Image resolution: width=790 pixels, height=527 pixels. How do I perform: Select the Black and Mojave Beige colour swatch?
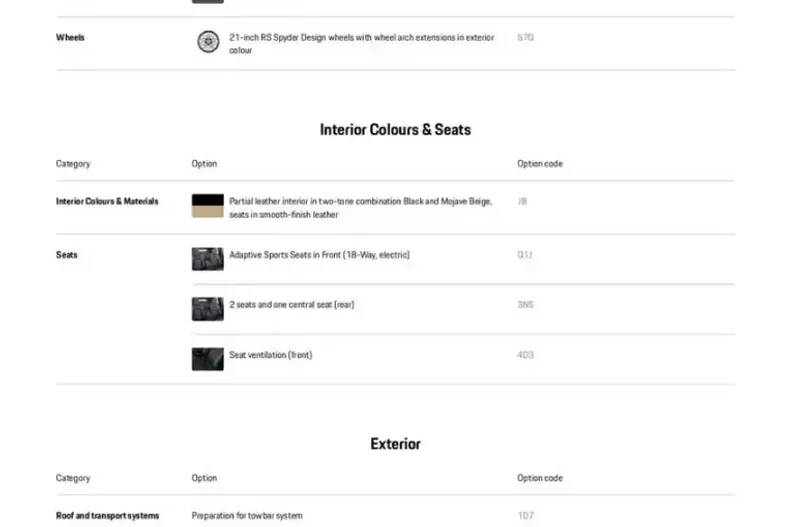207,206
